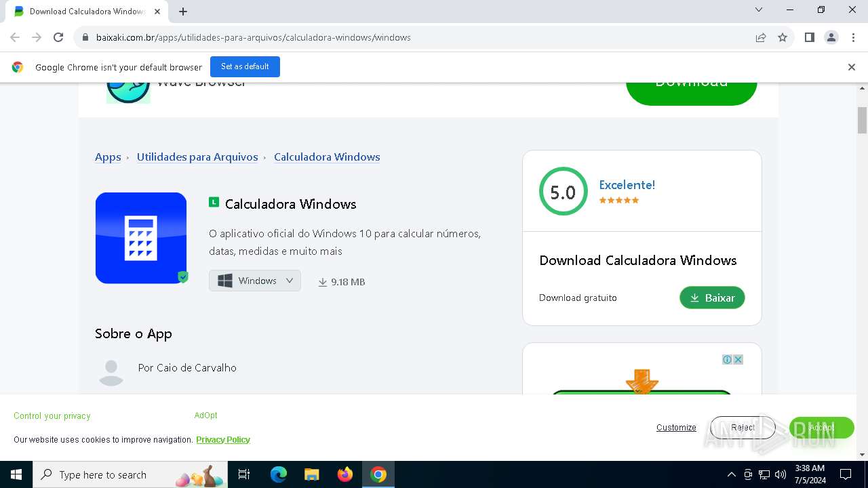Image resolution: width=868 pixels, height=488 pixels.
Task: Click the blue Calculadora Windows app icon
Action: click(141, 238)
